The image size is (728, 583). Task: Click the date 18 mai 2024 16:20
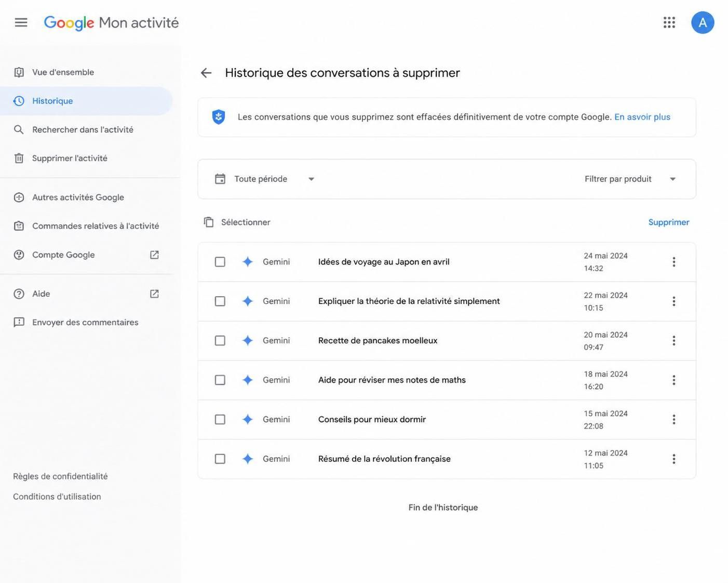pyautogui.click(x=605, y=380)
